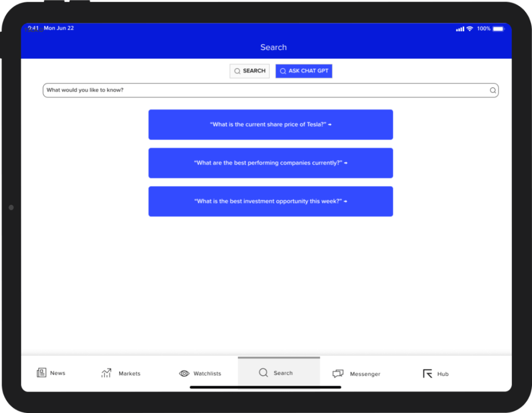Open the Hub tab logo icon

(427, 374)
